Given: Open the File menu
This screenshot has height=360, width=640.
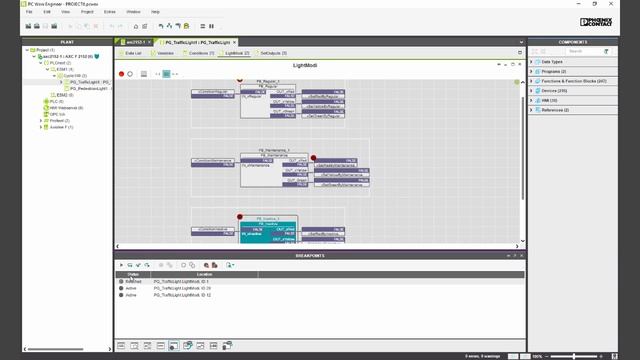Looking at the screenshot, I should (29, 12).
